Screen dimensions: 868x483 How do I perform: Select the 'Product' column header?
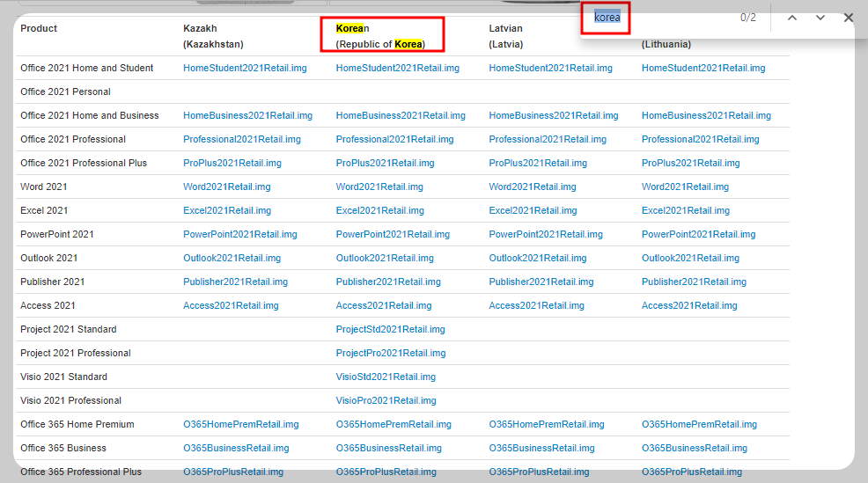(x=39, y=28)
